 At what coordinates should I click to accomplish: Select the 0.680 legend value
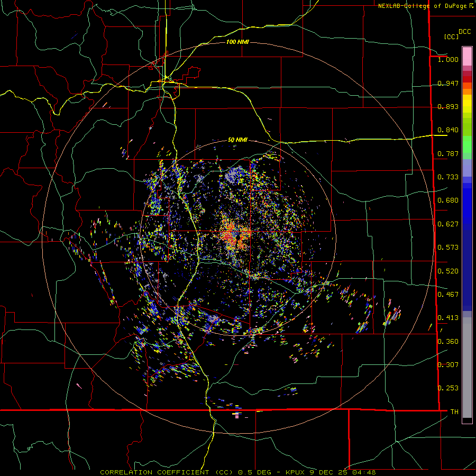(x=448, y=200)
